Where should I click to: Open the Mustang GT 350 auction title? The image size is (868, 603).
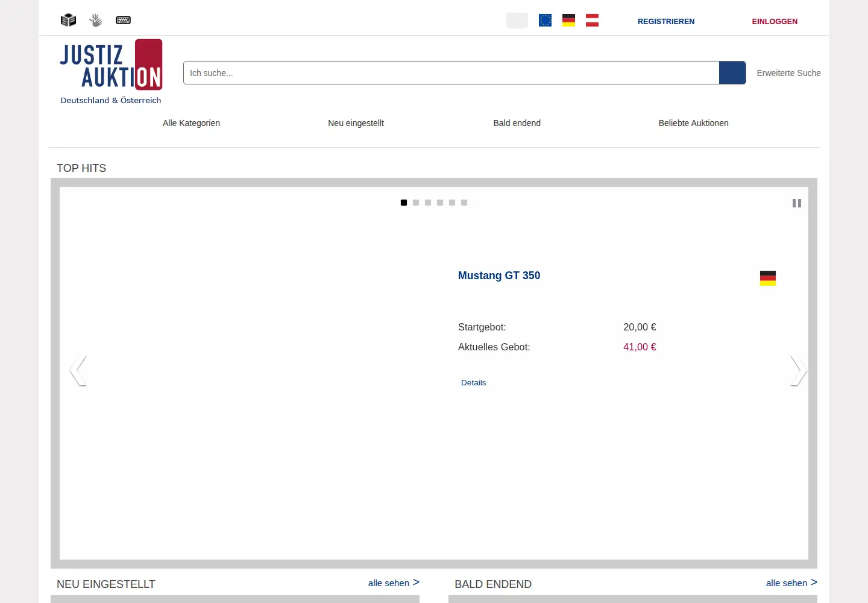[x=499, y=276]
